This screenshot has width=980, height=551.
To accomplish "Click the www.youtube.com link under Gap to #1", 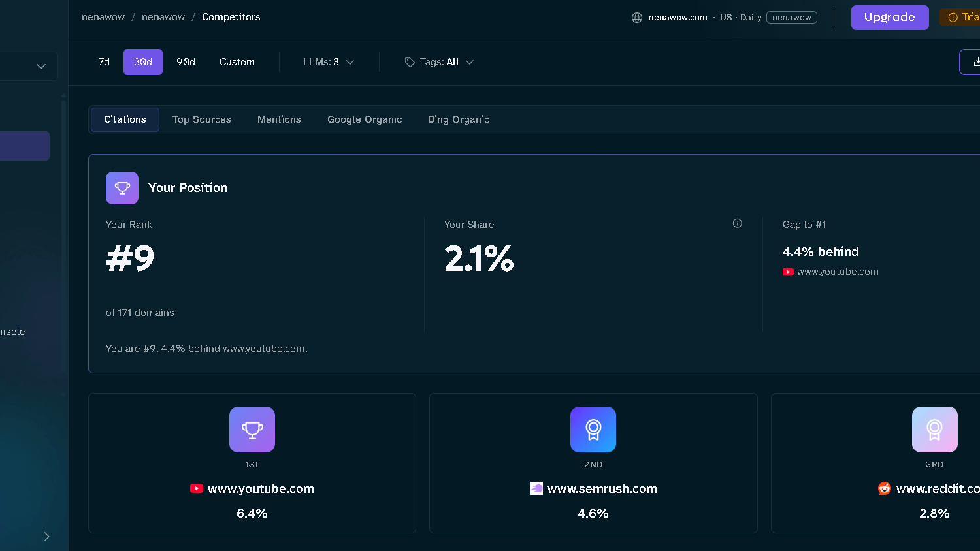I will pos(838,272).
